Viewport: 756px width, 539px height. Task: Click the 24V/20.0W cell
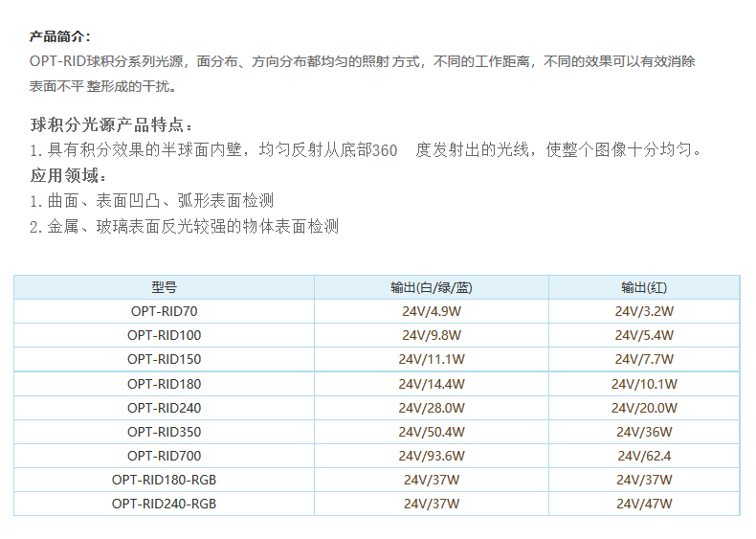644,408
